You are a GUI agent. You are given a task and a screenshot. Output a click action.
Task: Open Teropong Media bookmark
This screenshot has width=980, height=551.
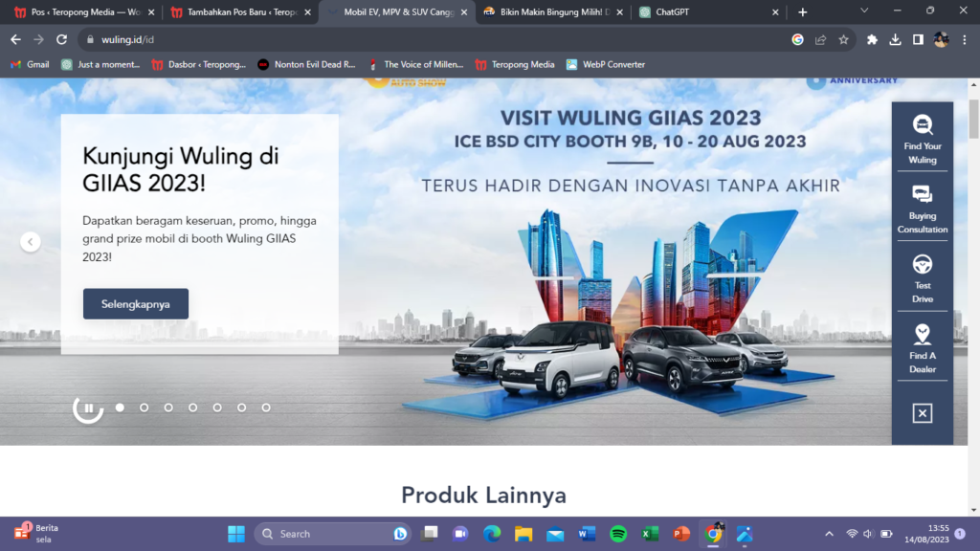point(515,64)
